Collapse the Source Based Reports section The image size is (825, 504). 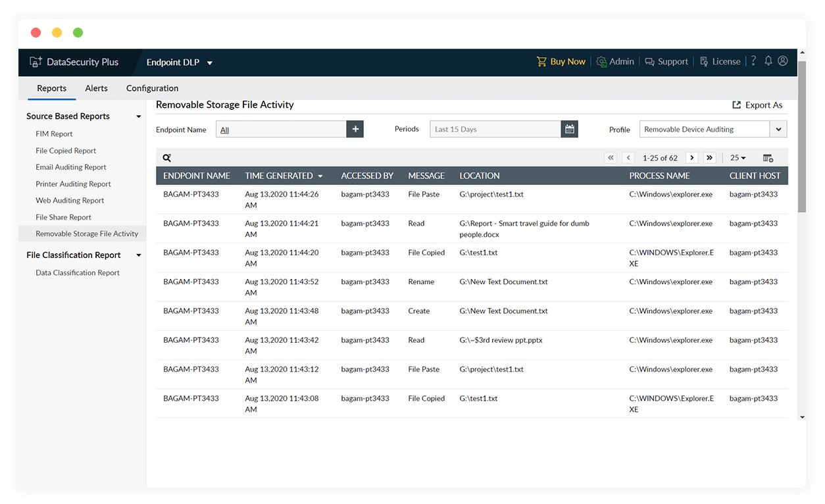pyautogui.click(x=138, y=116)
